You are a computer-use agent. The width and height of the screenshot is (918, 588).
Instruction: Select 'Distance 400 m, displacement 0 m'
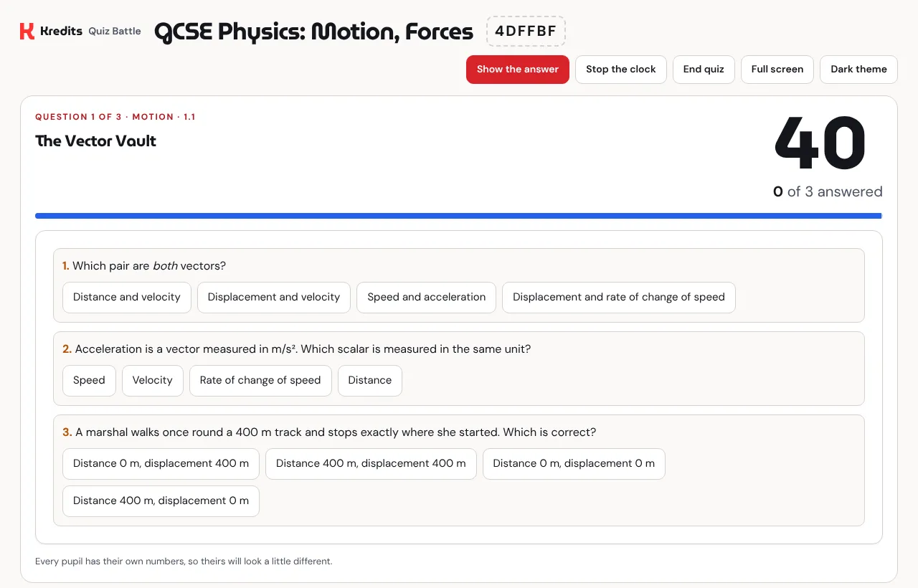click(161, 501)
